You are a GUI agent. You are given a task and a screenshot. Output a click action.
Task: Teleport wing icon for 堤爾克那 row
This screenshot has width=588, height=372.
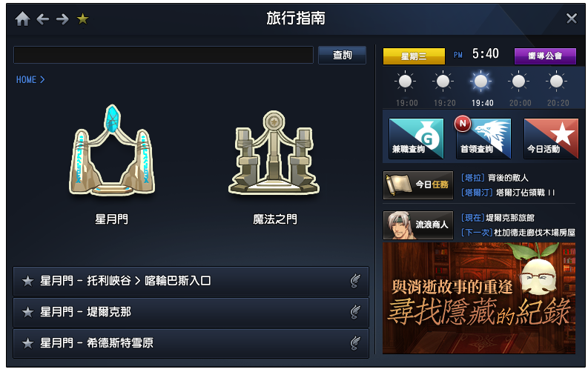[355, 312]
